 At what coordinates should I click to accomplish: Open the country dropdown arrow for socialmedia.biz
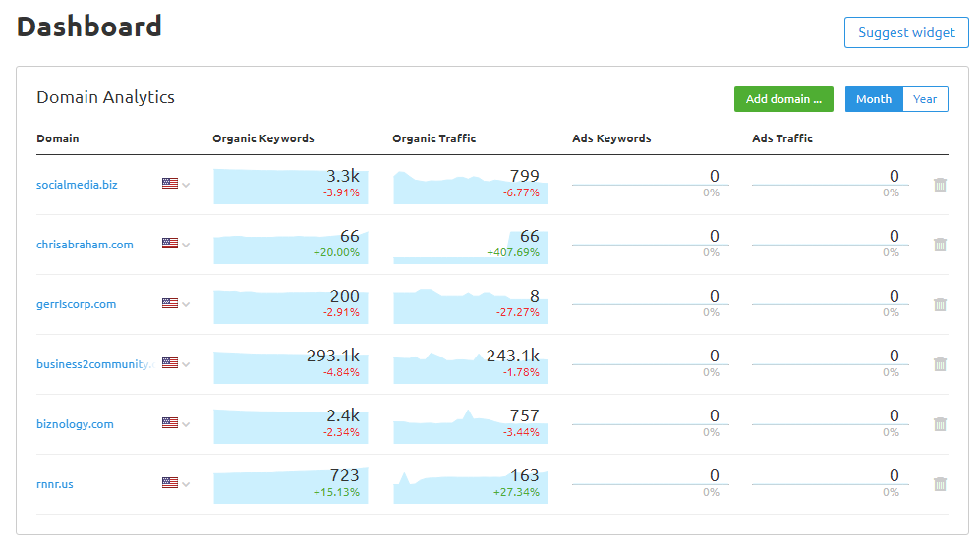tap(186, 185)
